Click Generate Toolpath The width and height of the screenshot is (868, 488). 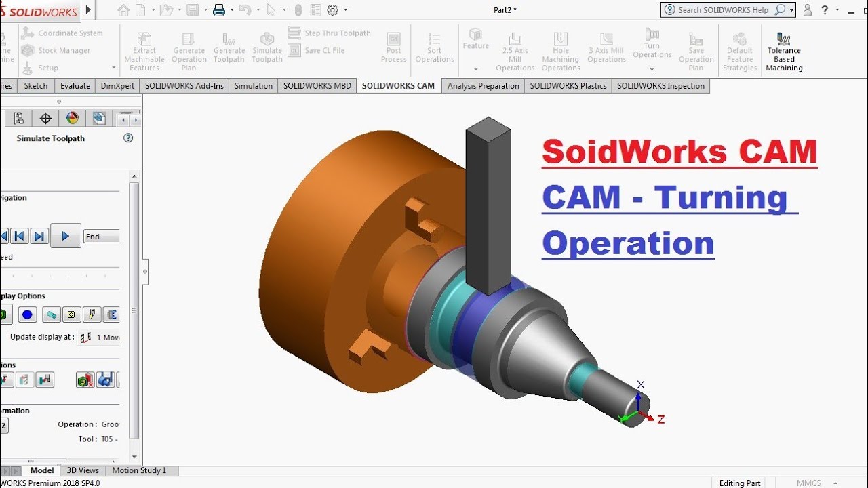tap(229, 48)
